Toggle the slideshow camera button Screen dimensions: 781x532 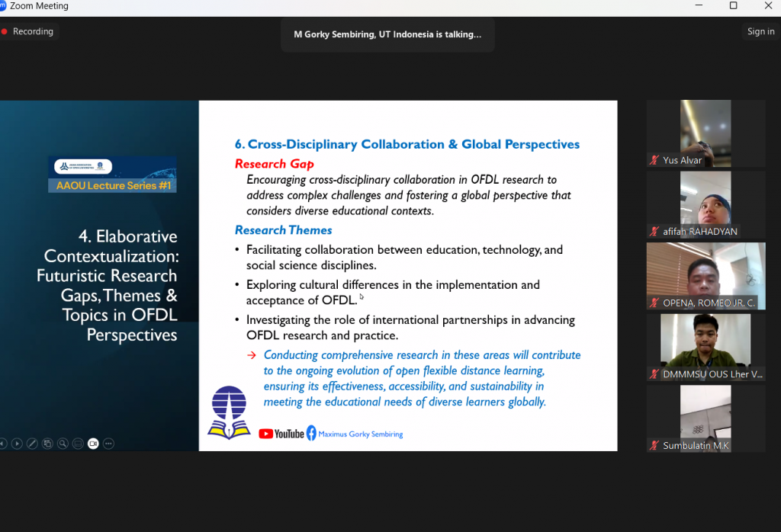click(x=93, y=444)
